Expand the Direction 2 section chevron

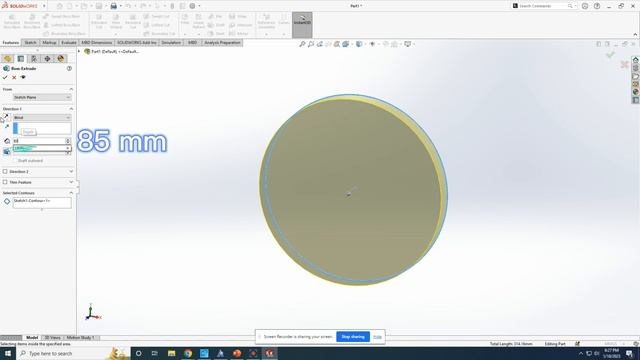coord(71,172)
